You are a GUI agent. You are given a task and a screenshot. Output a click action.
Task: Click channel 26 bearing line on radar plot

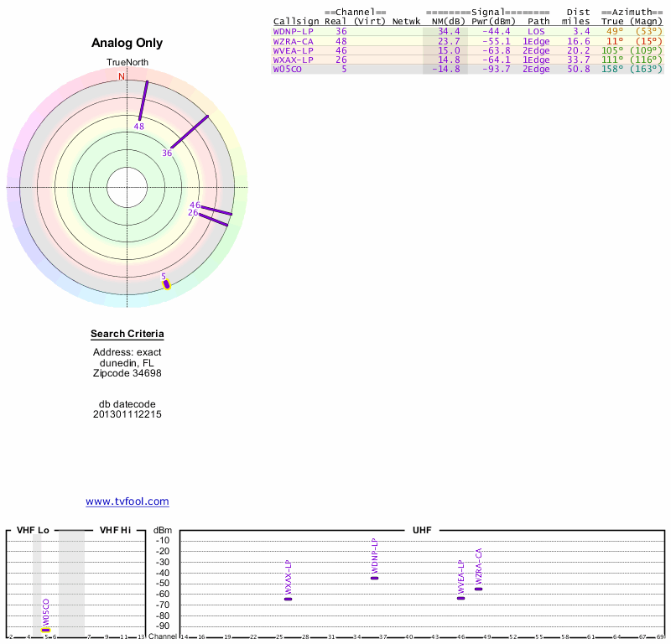tap(213, 219)
